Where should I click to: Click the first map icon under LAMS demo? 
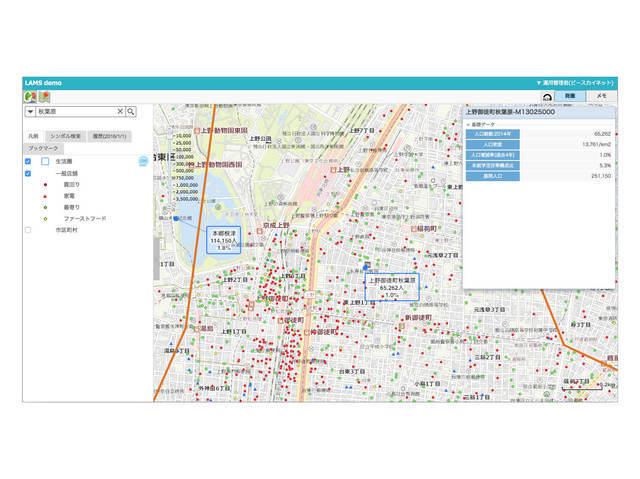coord(30,97)
